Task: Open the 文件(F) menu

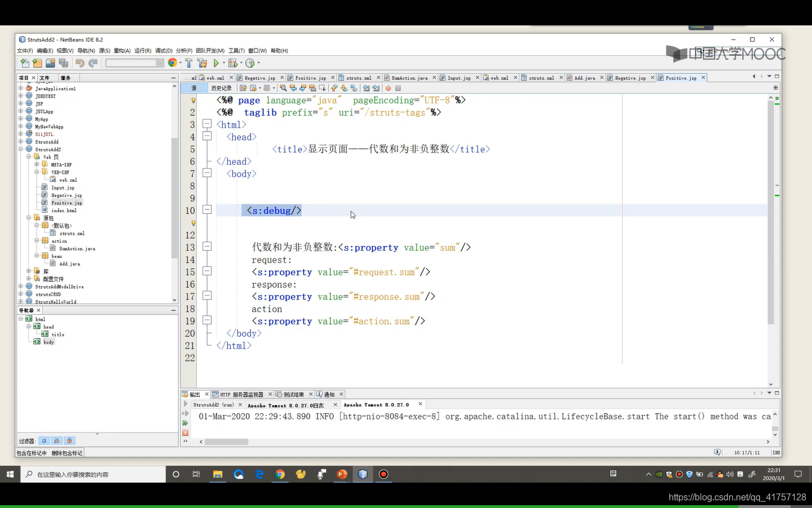Action: (25, 51)
